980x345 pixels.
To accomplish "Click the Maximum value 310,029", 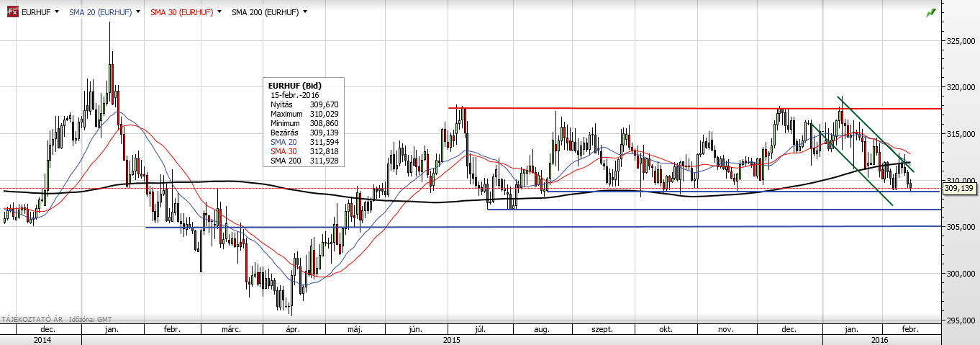I will coord(325,114).
